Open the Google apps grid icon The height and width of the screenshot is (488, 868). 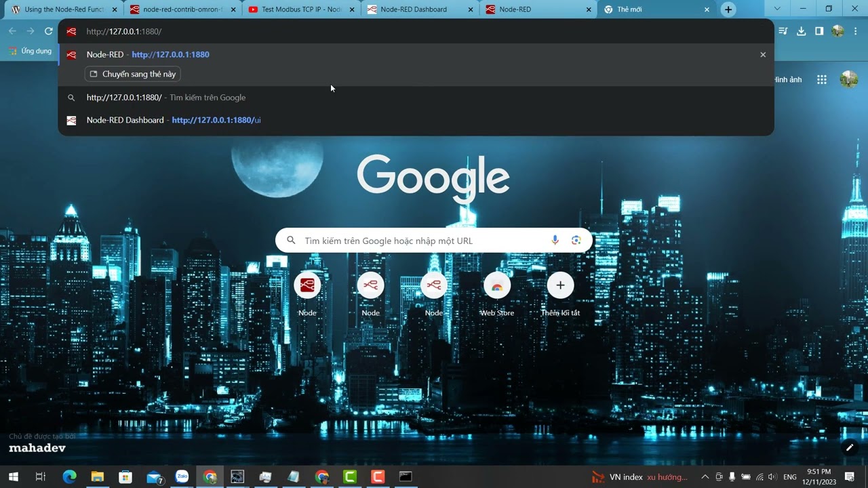[822, 79]
